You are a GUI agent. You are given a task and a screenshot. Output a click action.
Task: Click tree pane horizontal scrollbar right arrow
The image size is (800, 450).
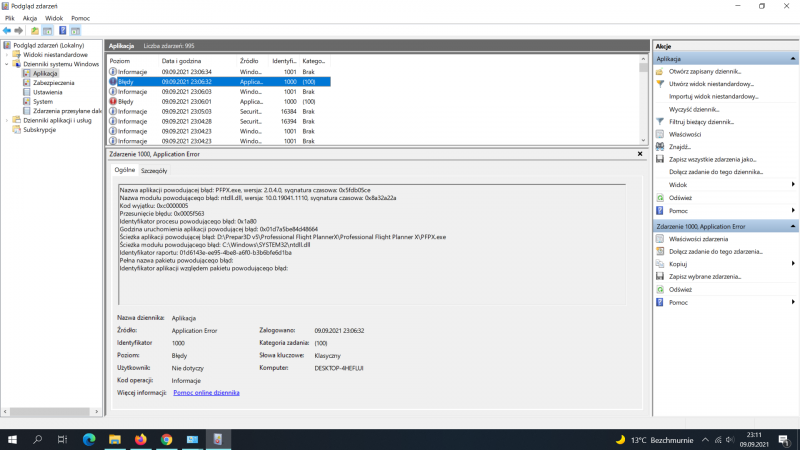pyautogui.click(x=96, y=411)
